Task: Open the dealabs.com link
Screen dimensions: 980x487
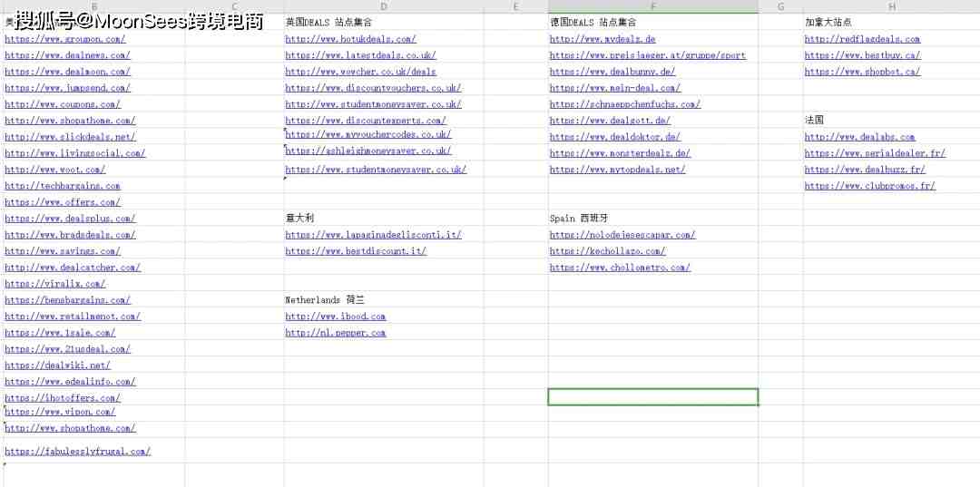Action: [x=860, y=137]
